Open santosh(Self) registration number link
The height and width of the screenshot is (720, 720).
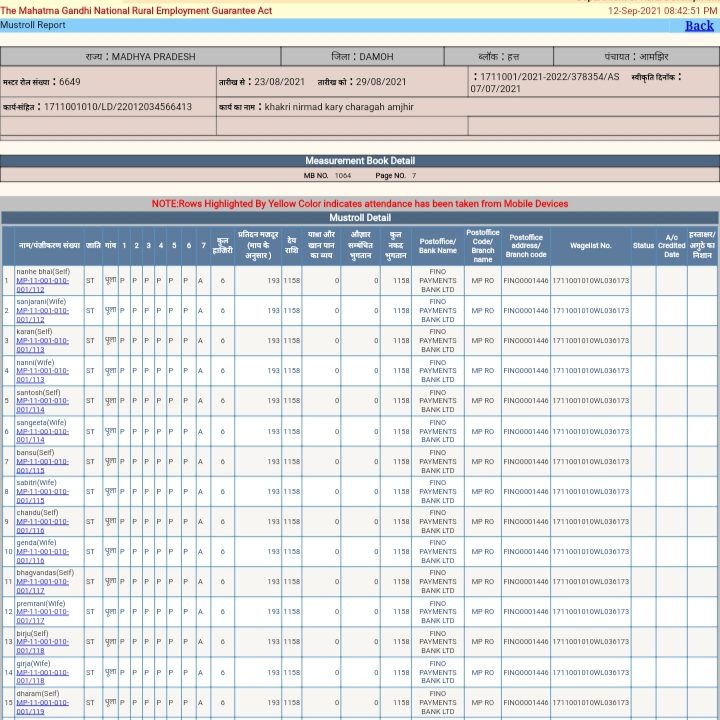tap(42, 405)
